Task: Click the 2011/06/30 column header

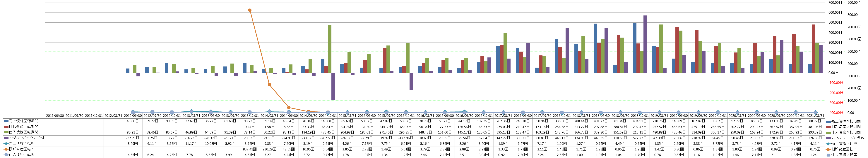Action: point(55,115)
